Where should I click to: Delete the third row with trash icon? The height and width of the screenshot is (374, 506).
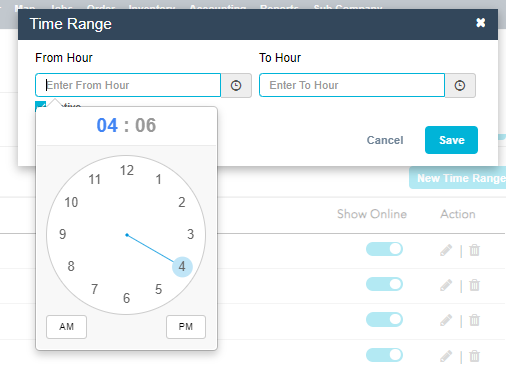474,320
